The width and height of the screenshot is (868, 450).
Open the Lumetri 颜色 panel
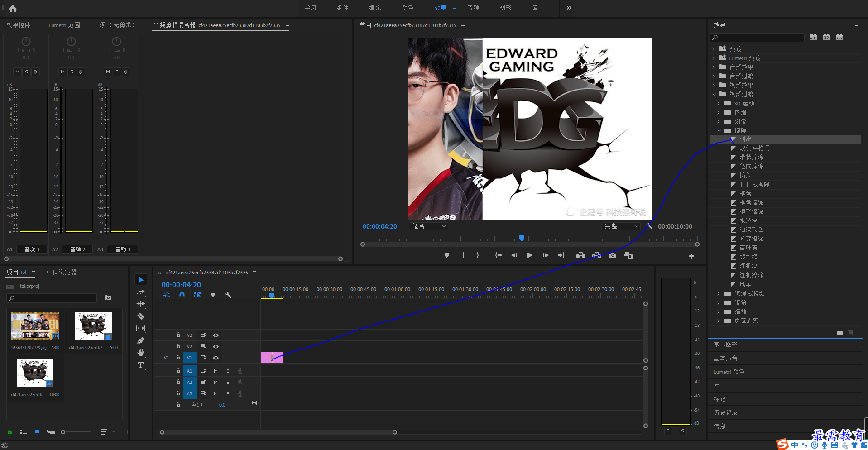729,372
